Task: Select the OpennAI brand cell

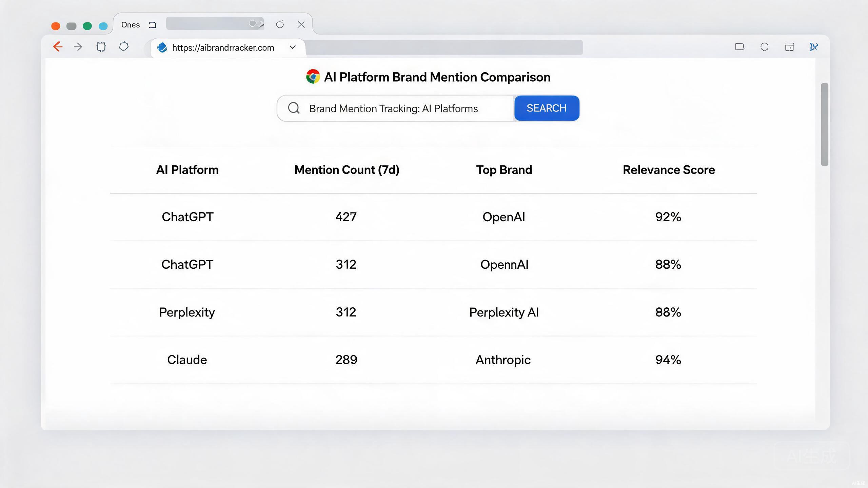Action: coord(504,265)
